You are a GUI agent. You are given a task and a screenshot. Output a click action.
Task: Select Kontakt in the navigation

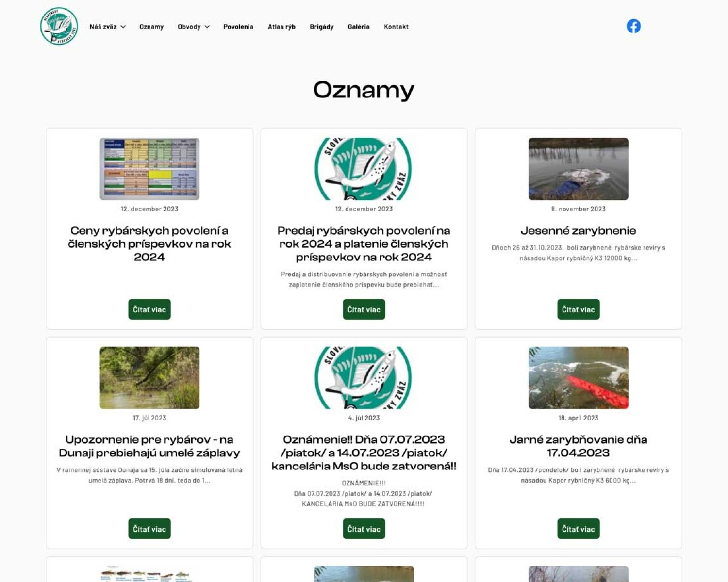pyautogui.click(x=396, y=27)
